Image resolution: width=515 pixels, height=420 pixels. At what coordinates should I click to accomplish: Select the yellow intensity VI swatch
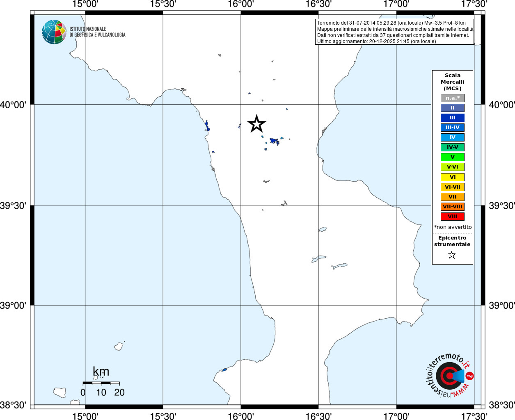click(453, 177)
